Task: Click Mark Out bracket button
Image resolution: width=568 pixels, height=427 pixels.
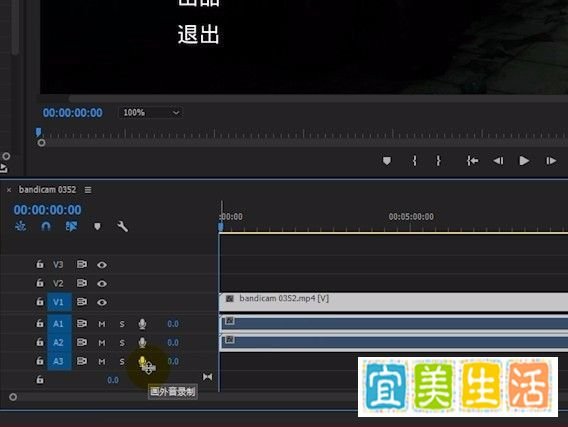Action: [x=438, y=160]
